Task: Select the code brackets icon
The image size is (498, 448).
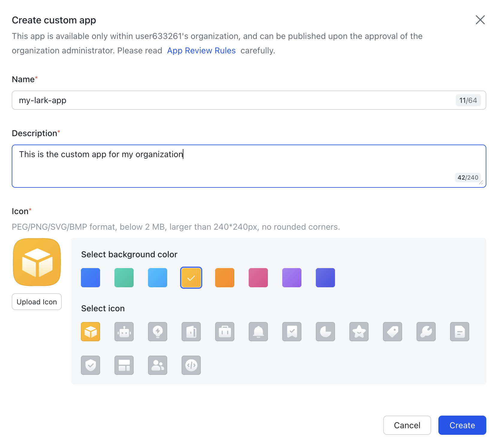Action: [x=191, y=365]
